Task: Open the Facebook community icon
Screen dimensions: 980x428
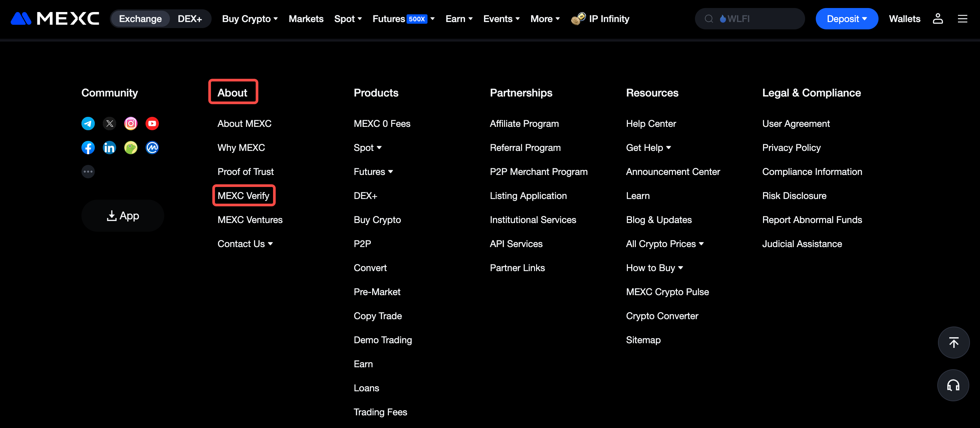Action: (x=88, y=148)
